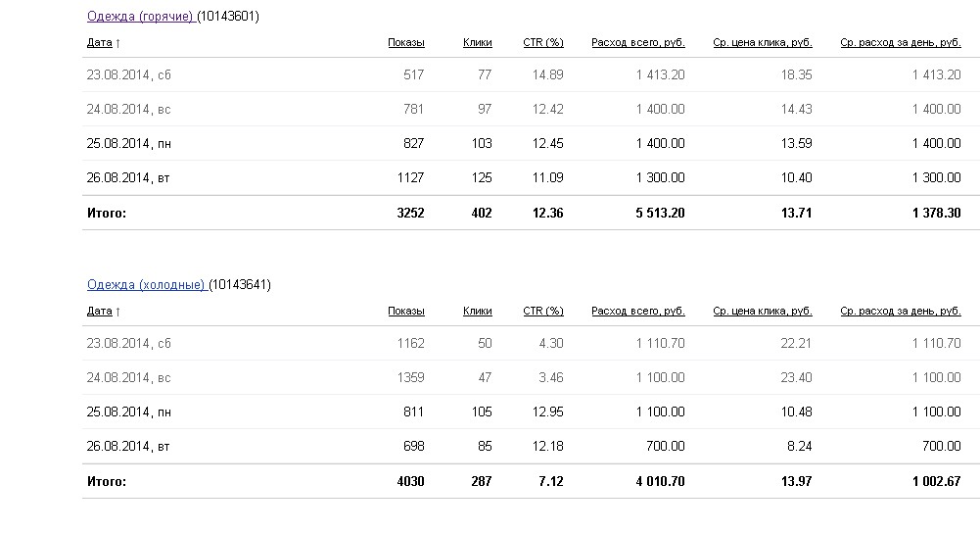This screenshot has height=533, width=980.
Task: Sort горячие table by Показы header
Action: (x=405, y=43)
